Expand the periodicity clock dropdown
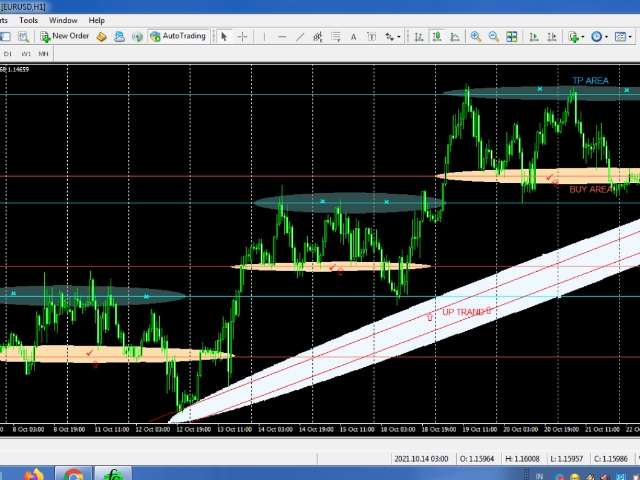The height and width of the screenshot is (480, 640). [608, 36]
